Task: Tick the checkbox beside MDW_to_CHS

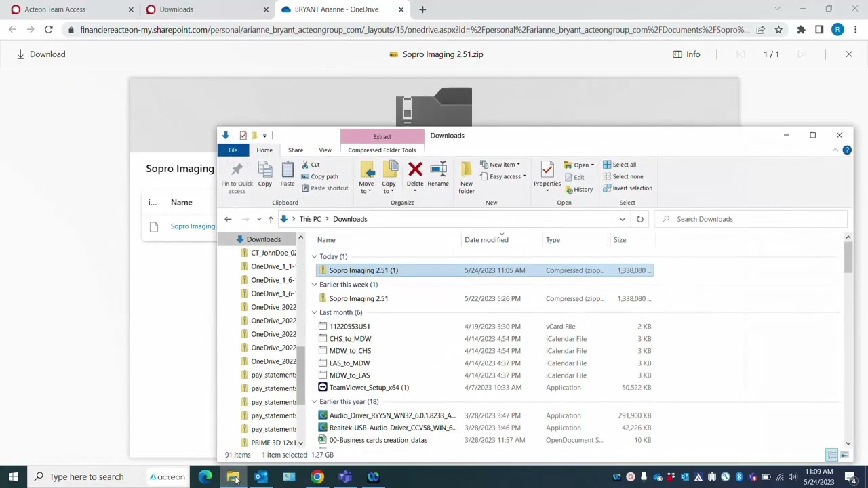Action: (x=323, y=351)
